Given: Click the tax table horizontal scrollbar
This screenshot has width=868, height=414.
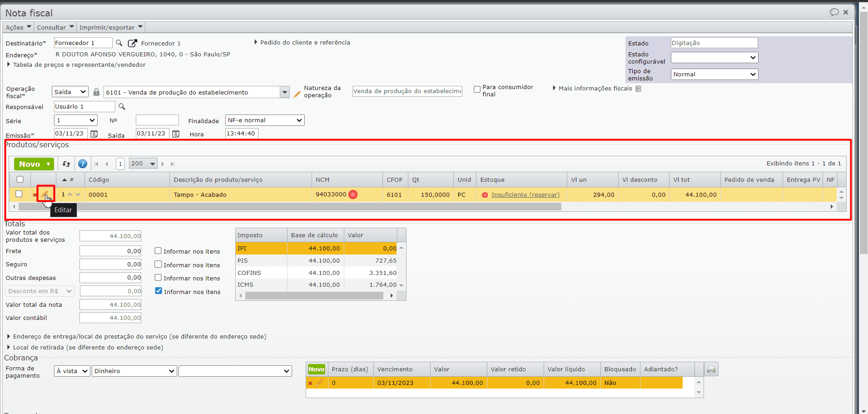Looking at the screenshot, I should point(314,296).
